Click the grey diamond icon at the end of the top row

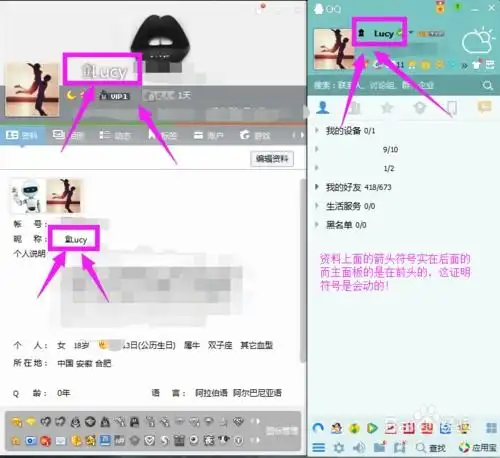(x=238, y=422)
